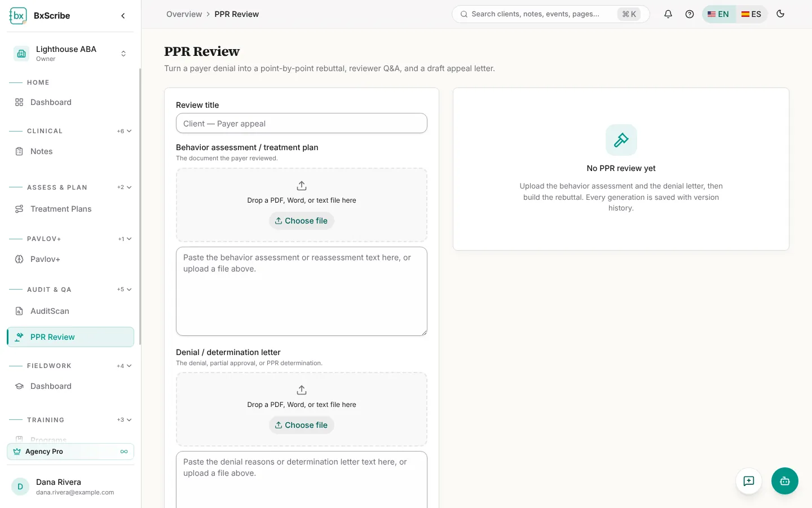Click the Pavlov+ brain icon

coord(19,259)
